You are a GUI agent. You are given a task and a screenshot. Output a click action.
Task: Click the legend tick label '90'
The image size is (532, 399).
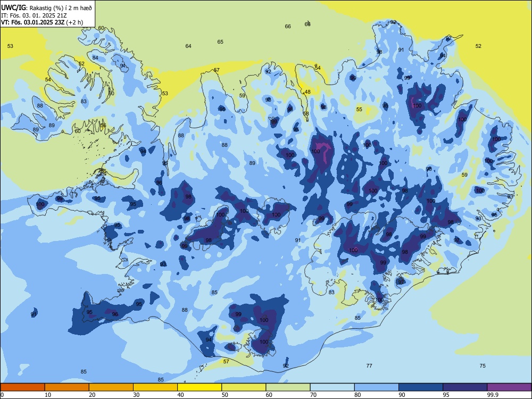pyautogui.click(x=402, y=395)
